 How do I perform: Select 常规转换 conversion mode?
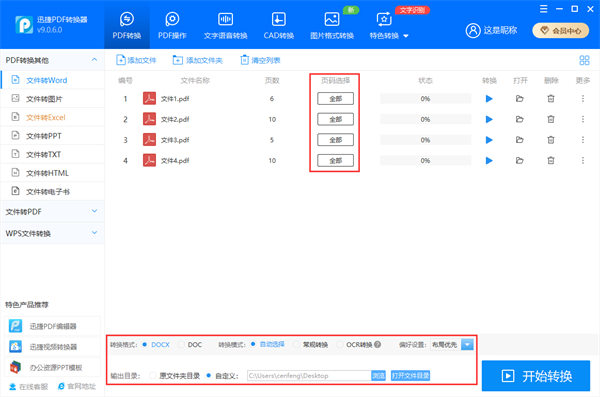click(x=311, y=345)
